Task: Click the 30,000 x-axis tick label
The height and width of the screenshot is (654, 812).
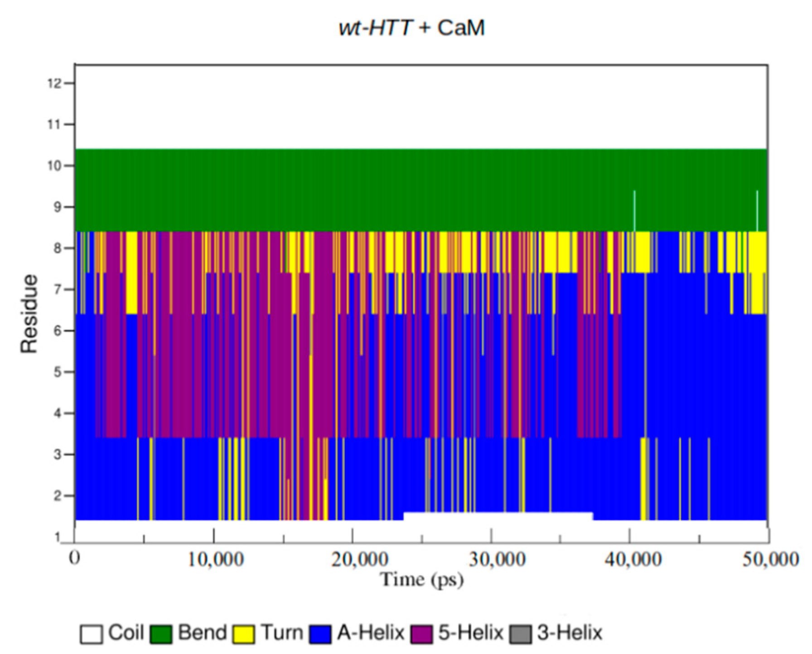Action: (x=497, y=560)
